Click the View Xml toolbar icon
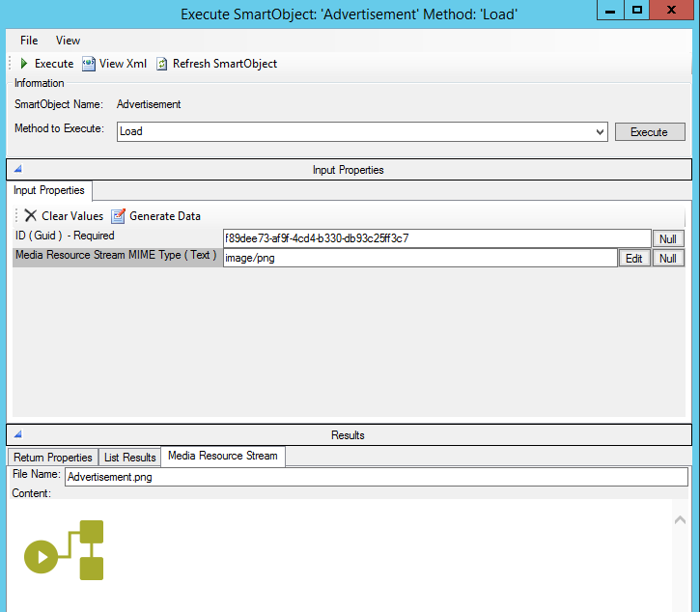700x612 pixels. pyautogui.click(x=89, y=64)
